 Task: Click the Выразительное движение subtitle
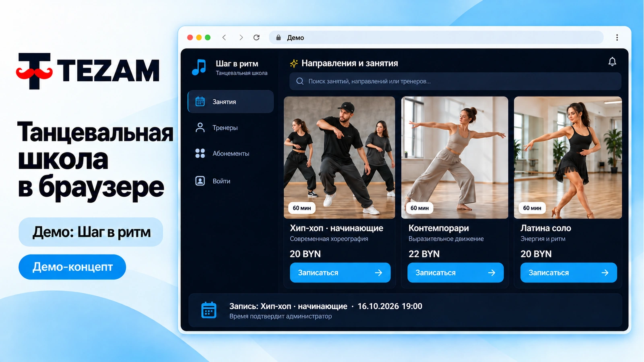(446, 239)
